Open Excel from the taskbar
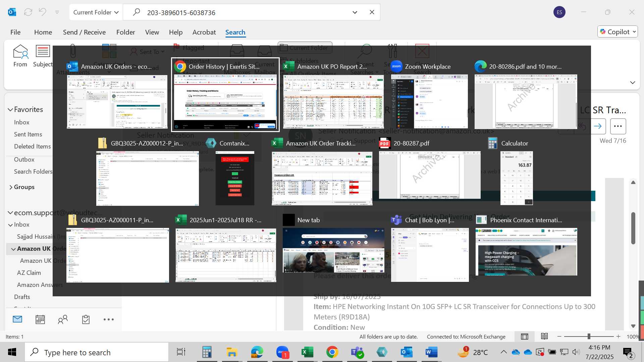 (x=307, y=352)
